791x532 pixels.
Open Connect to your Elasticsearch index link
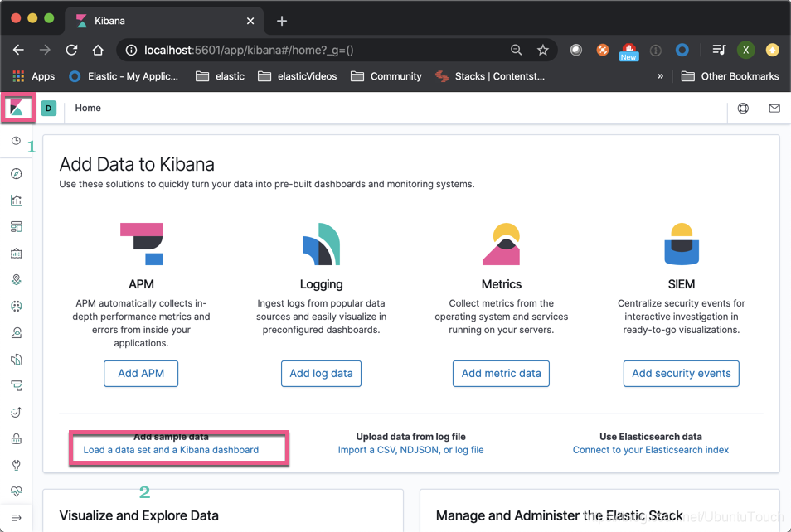[651, 450]
